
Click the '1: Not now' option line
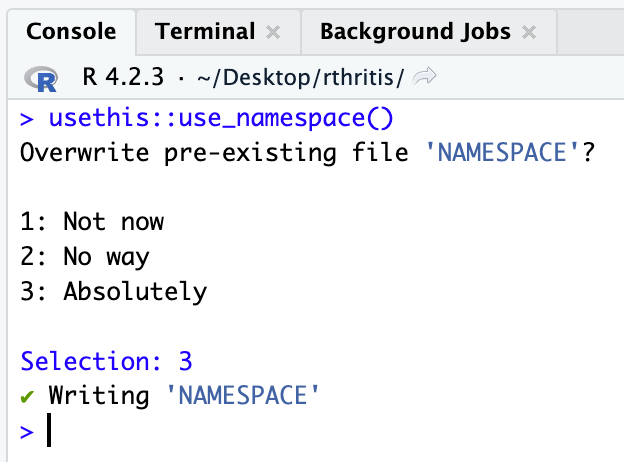[92, 221]
